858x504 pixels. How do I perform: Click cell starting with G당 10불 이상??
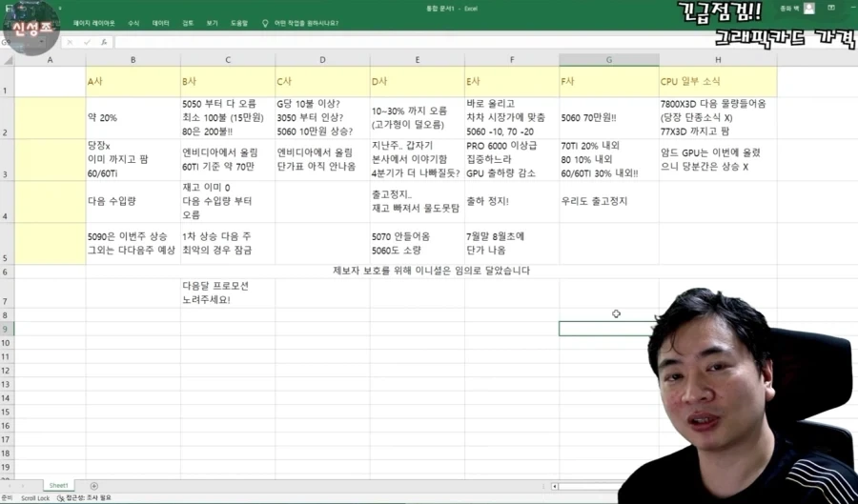point(322,118)
